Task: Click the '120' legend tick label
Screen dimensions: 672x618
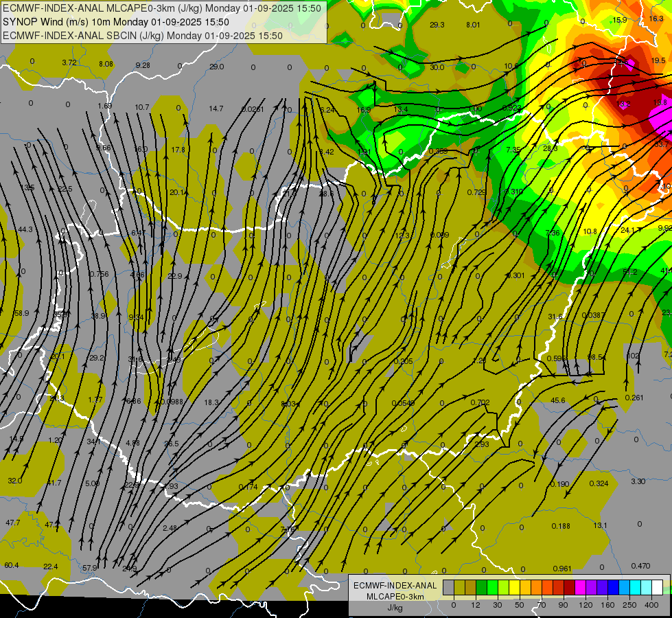Action: click(x=586, y=605)
